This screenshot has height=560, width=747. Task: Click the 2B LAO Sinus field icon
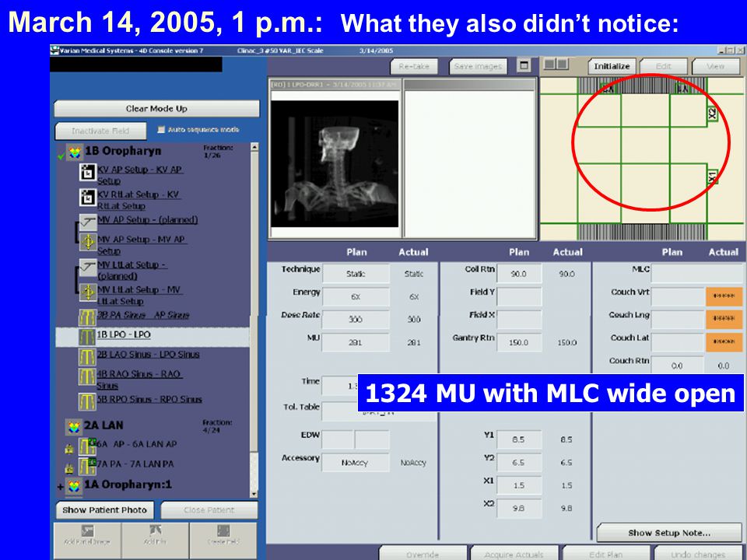coord(87,356)
